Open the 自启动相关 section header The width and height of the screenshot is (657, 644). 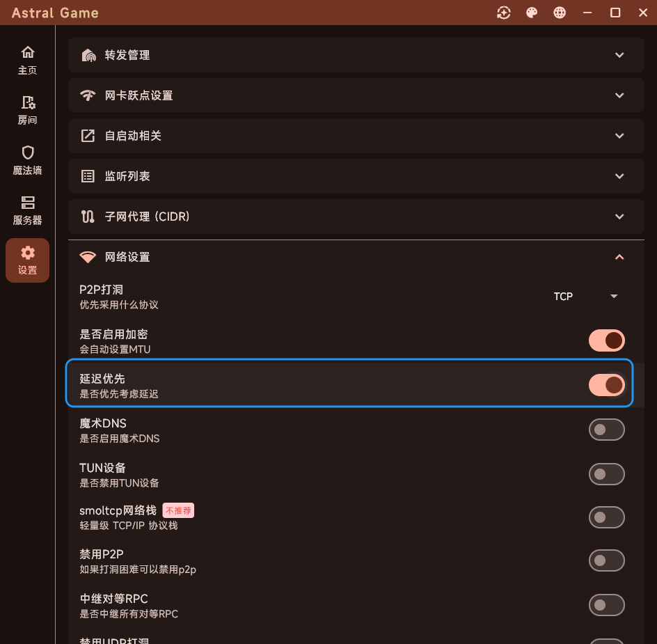[356, 136]
